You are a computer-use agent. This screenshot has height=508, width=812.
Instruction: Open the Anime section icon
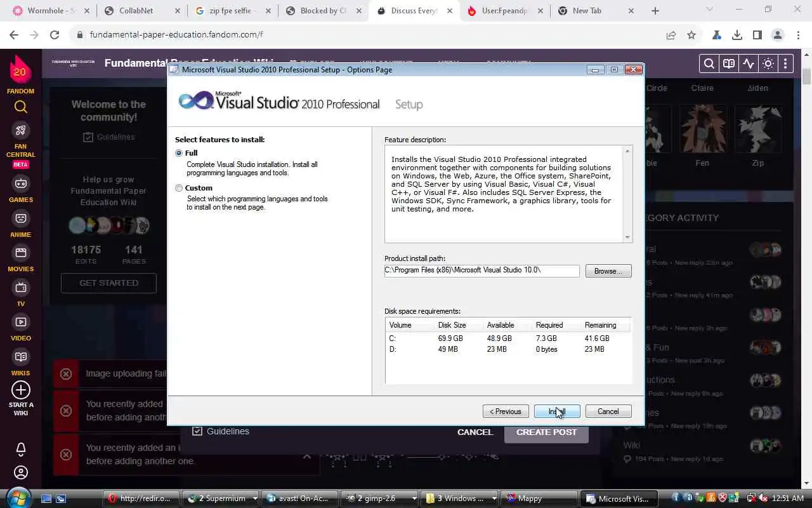pos(21,218)
